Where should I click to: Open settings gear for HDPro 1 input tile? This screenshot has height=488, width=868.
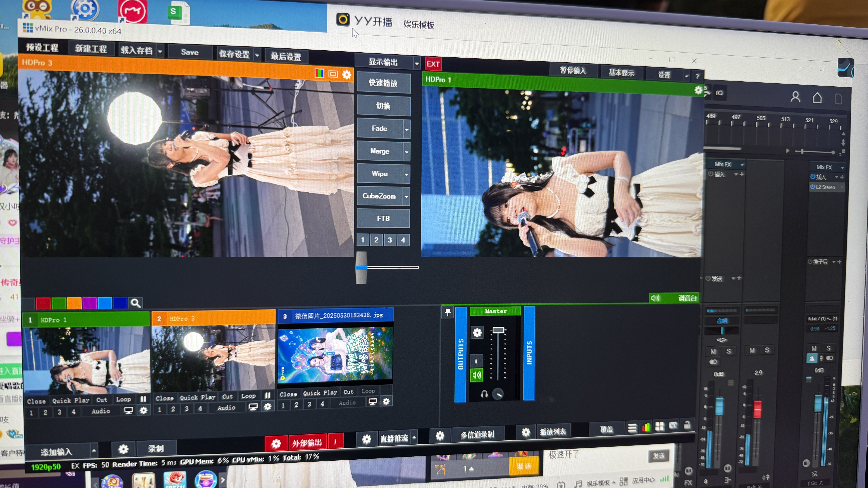point(144,410)
